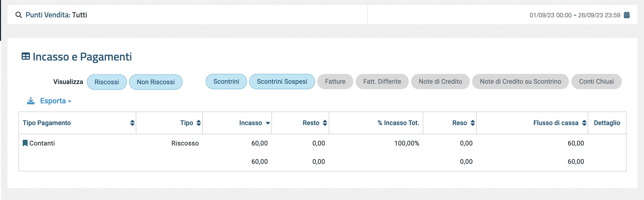Toggle the Riscossi filter

(107, 82)
